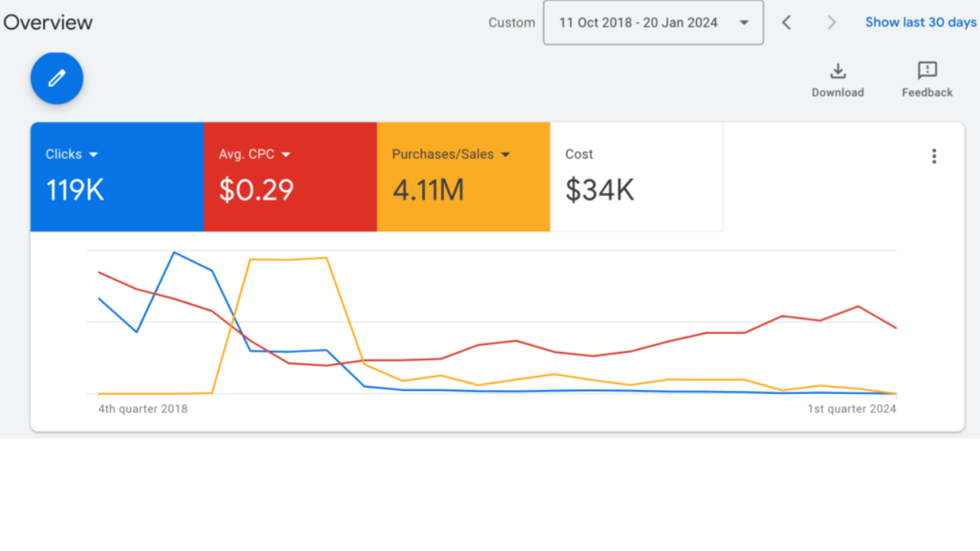
Task: Expand the Purchases/Sales metric dropdown arrow
Action: [505, 155]
